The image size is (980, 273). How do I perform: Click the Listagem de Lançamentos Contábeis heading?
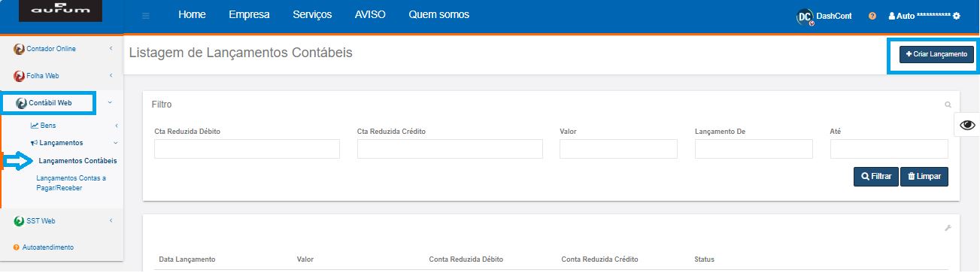point(241,53)
